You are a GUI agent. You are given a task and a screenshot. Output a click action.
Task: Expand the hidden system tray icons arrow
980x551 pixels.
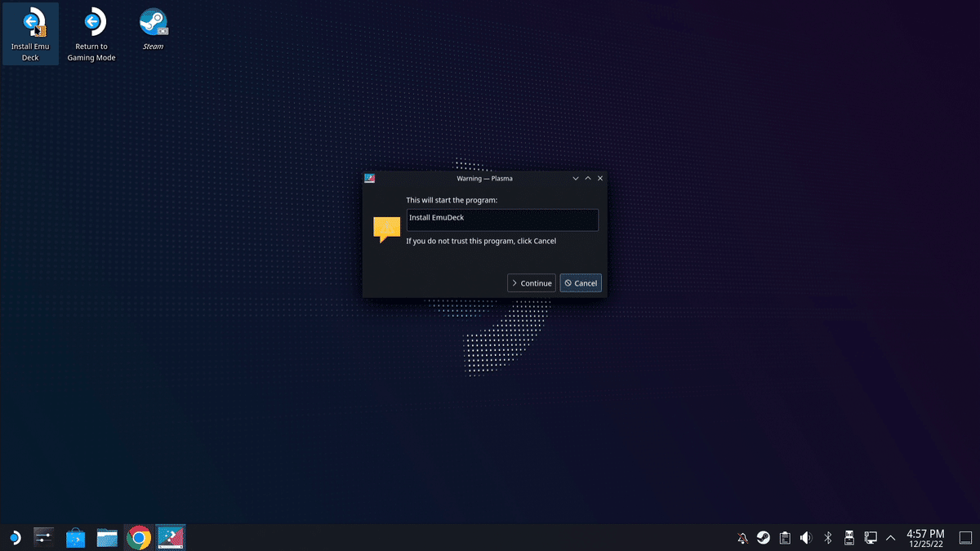coord(890,538)
